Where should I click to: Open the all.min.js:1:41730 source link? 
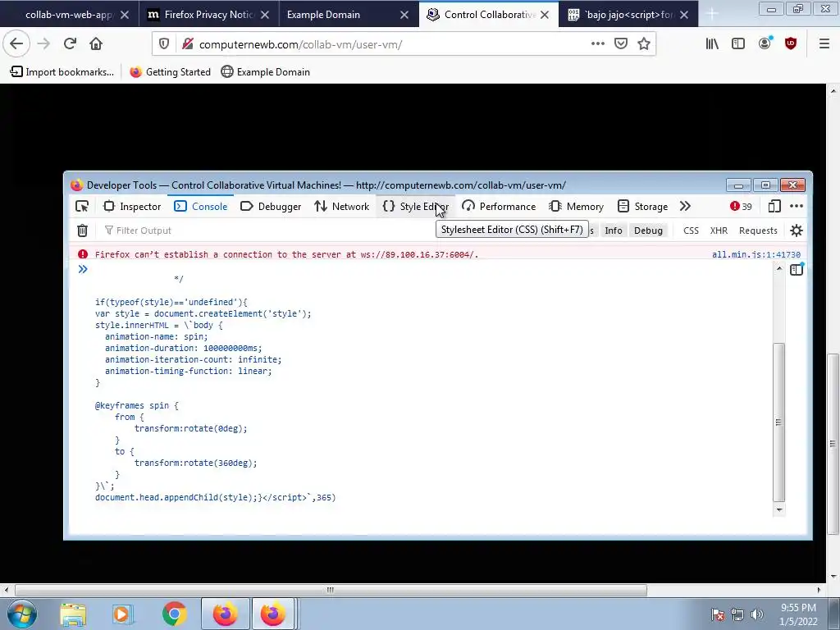pyautogui.click(x=756, y=254)
